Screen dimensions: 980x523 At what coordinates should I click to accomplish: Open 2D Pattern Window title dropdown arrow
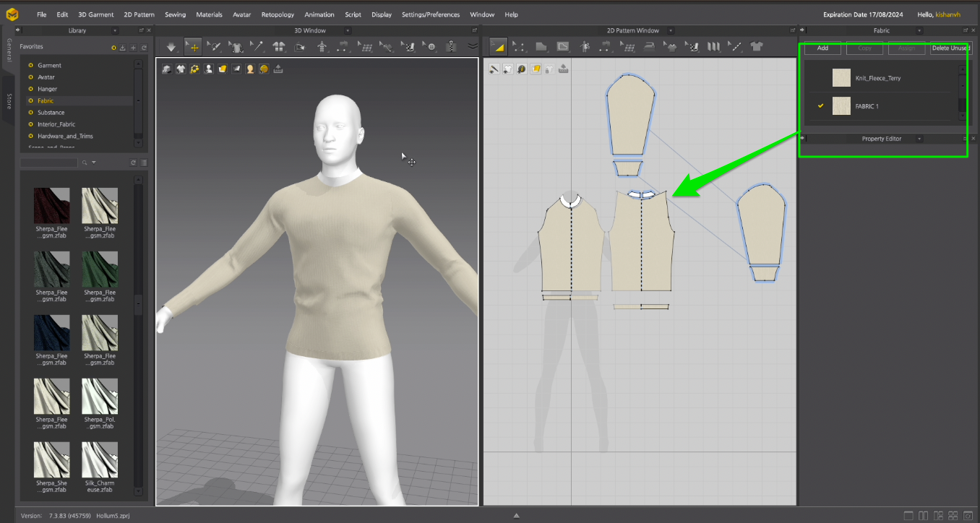click(672, 30)
